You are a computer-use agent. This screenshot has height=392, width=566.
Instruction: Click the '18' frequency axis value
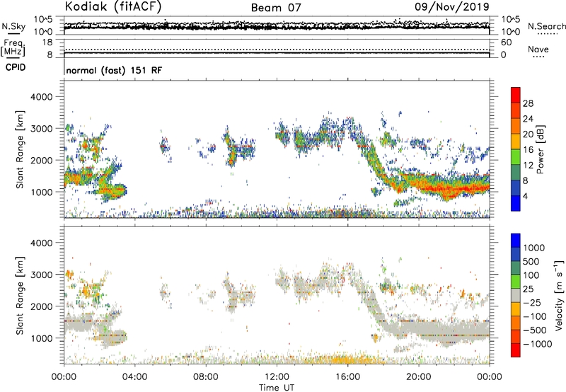coord(47,42)
